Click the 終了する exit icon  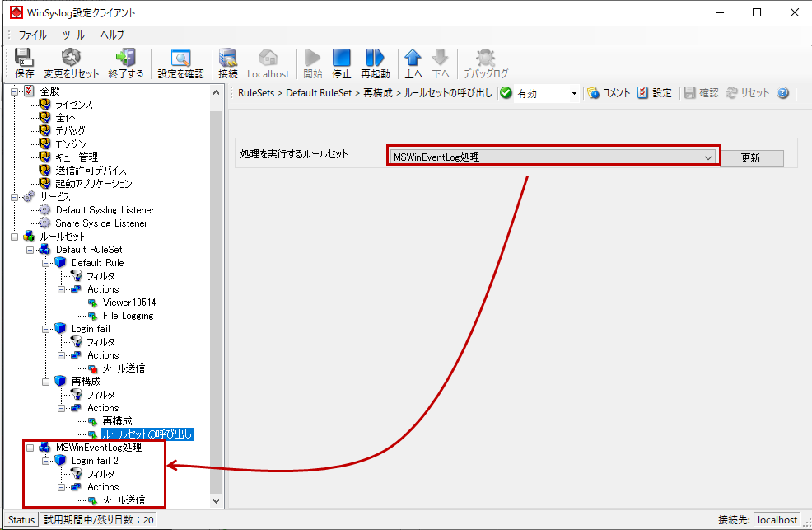[x=125, y=58]
